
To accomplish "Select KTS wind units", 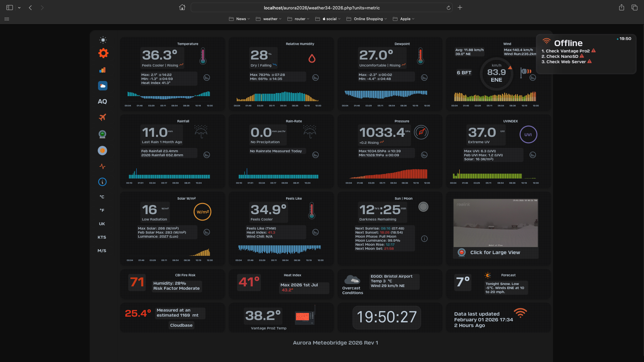I will [102, 237].
